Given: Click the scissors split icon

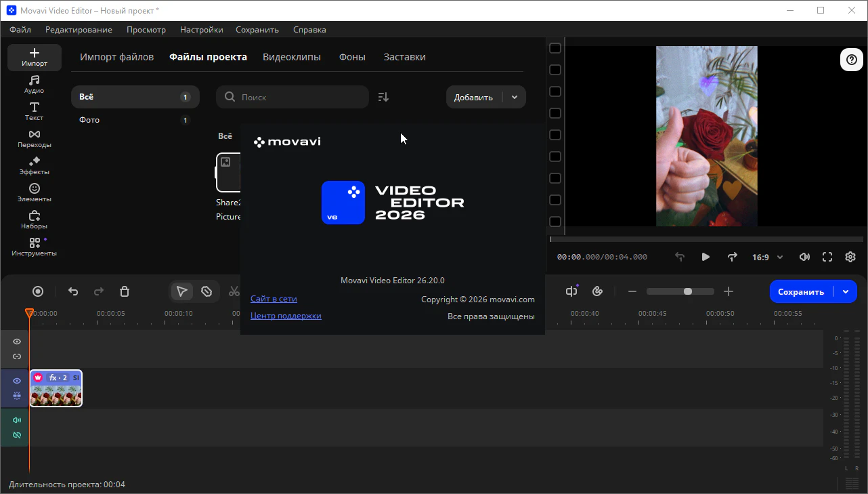Looking at the screenshot, I should tap(234, 291).
